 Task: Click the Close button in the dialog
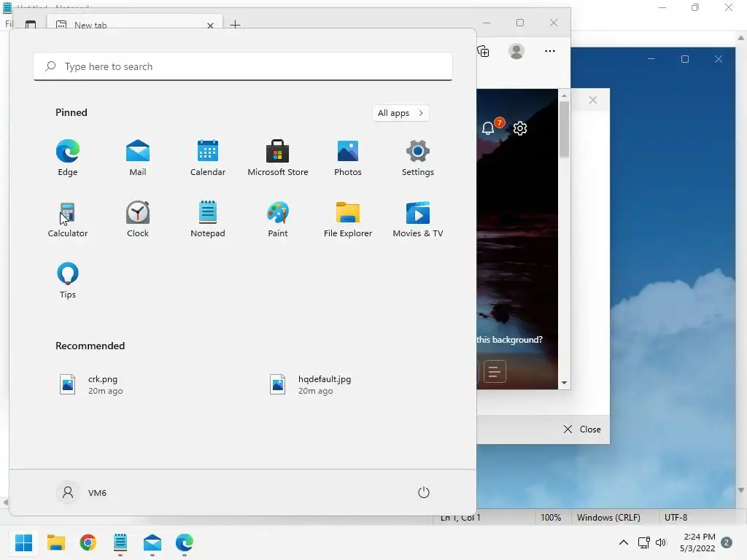[582, 429]
